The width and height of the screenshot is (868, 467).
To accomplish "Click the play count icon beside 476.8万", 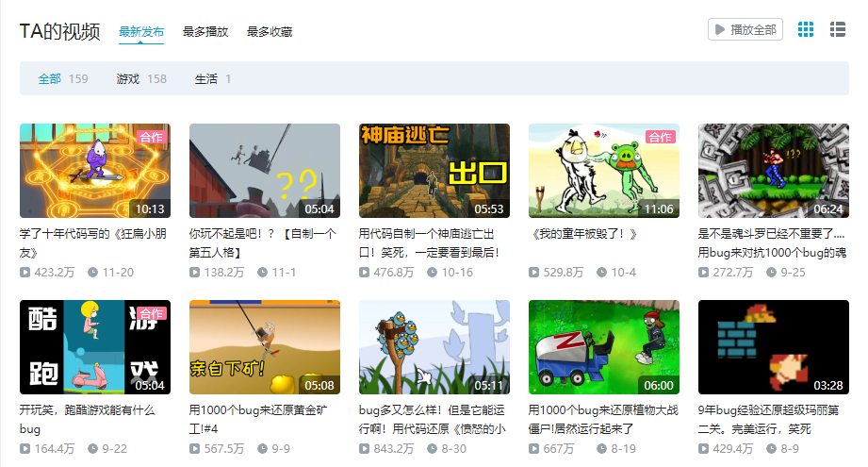I will point(364,272).
